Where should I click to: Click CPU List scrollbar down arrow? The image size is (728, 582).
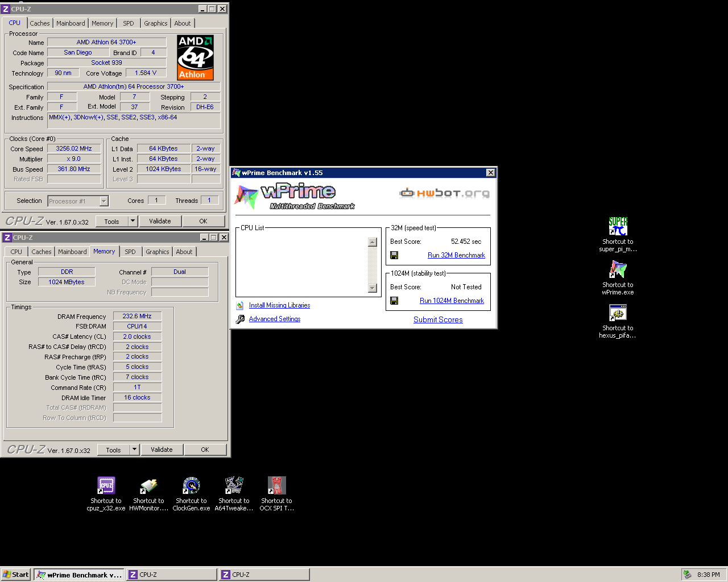(x=373, y=288)
